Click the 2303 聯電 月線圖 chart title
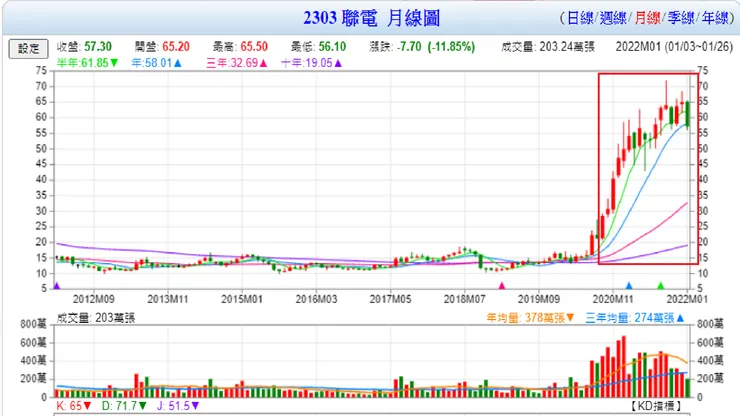 [371, 18]
